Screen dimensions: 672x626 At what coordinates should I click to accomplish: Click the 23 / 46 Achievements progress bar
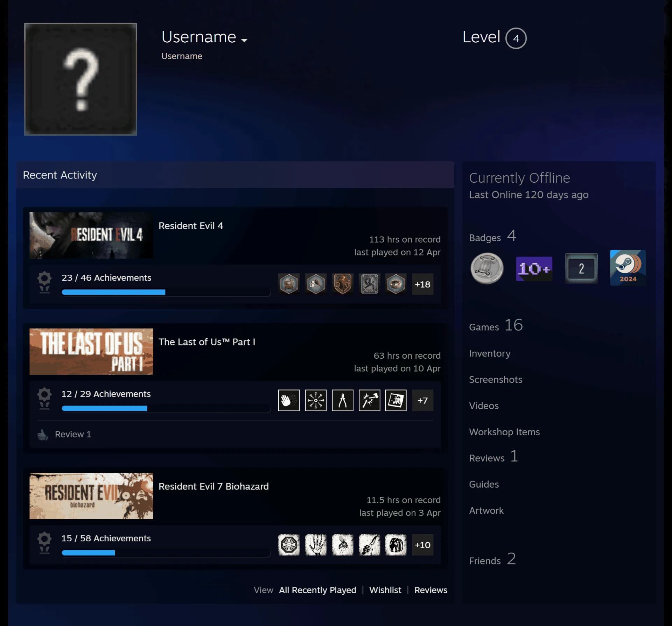click(x=166, y=292)
